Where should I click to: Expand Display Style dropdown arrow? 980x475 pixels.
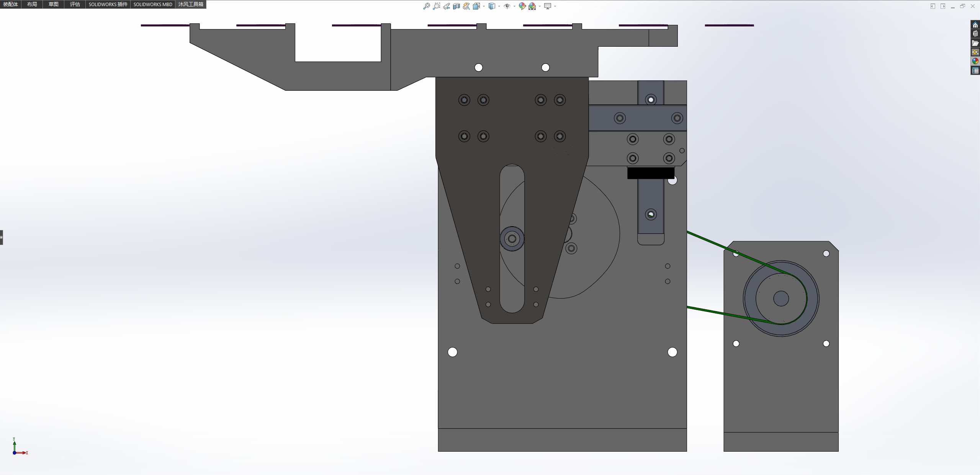(x=499, y=6)
